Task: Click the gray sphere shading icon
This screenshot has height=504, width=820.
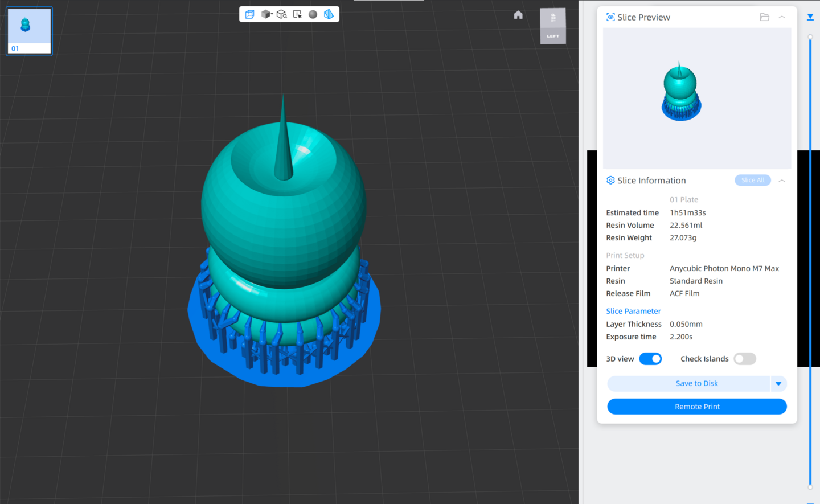Action: pyautogui.click(x=313, y=14)
